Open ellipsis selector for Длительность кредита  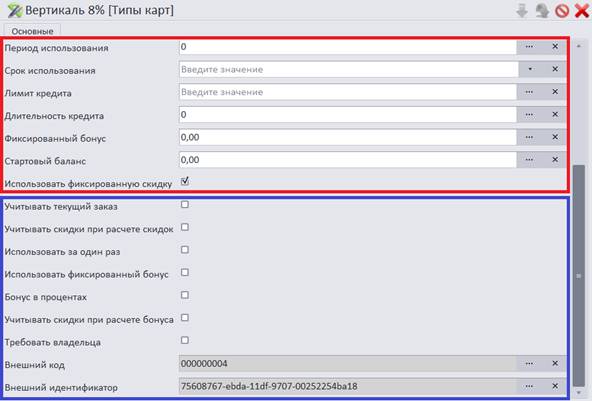(x=529, y=114)
